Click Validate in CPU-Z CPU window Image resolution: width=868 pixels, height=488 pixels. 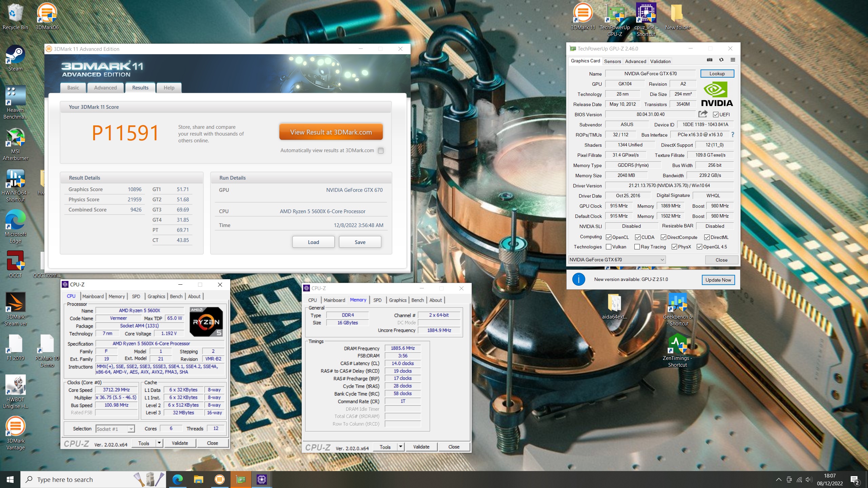tap(180, 443)
